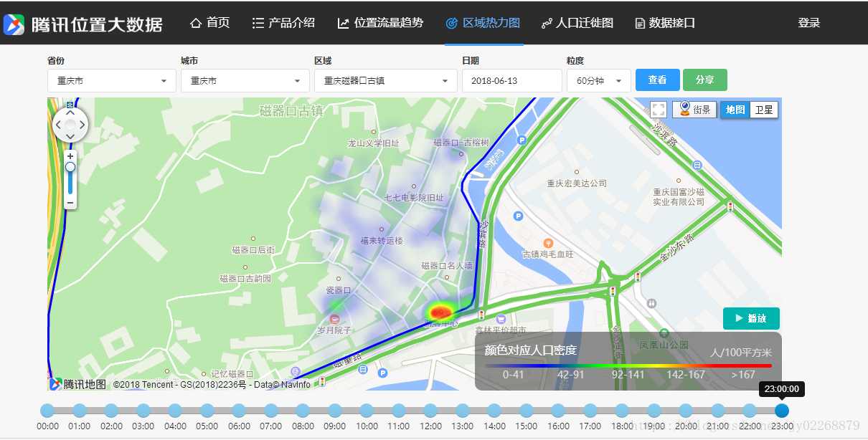The height and width of the screenshot is (440, 868).
Task: Click the 磁器口后街 map label
Action: (253, 250)
